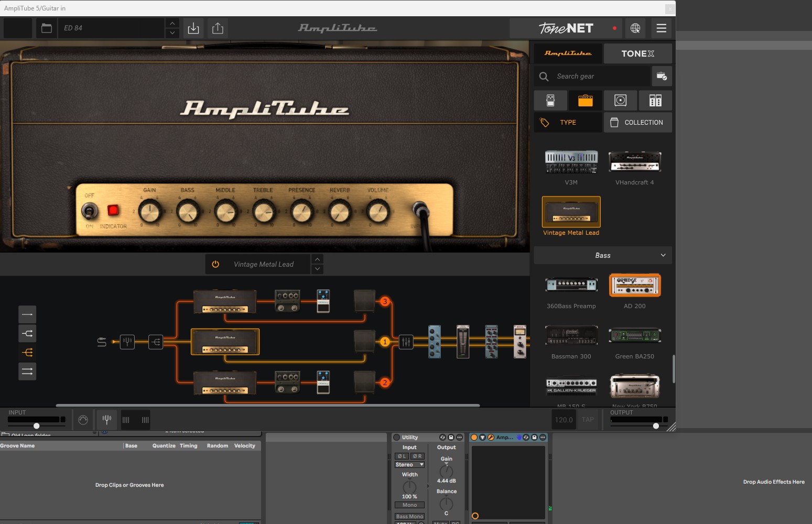Image resolution: width=812 pixels, height=524 pixels.
Task: Select the rack effects gear category icon
Action: tap(655, 101)
